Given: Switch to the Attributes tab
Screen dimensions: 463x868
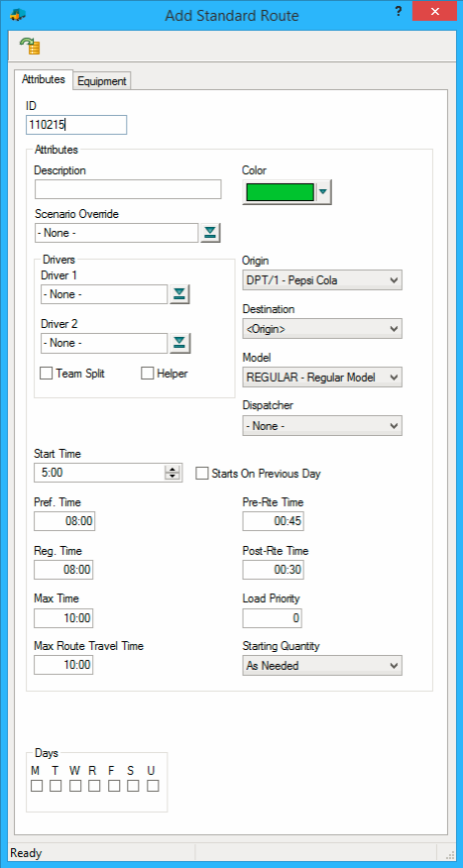Looking at the screenshot, I should point(44,79).
